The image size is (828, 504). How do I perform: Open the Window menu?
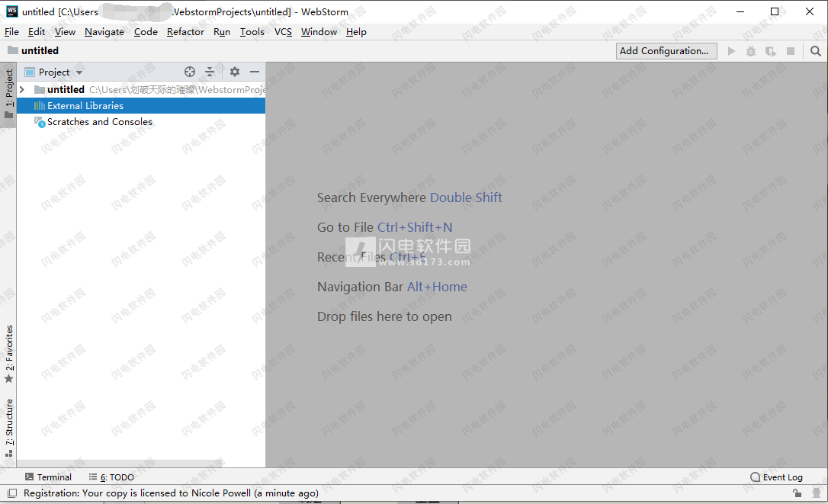[319, 32]
